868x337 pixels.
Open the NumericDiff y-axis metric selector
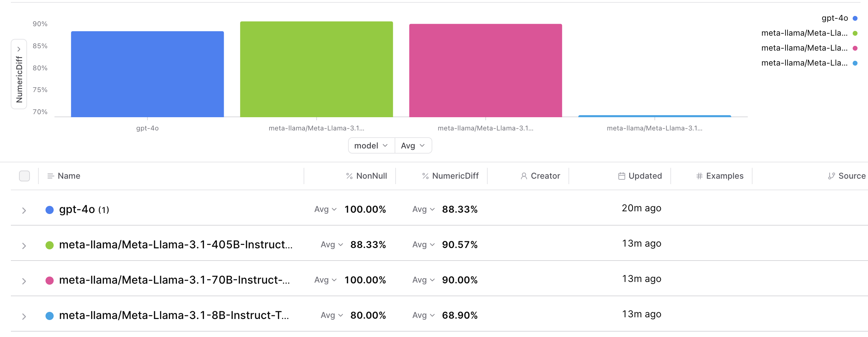coord(19,74)
